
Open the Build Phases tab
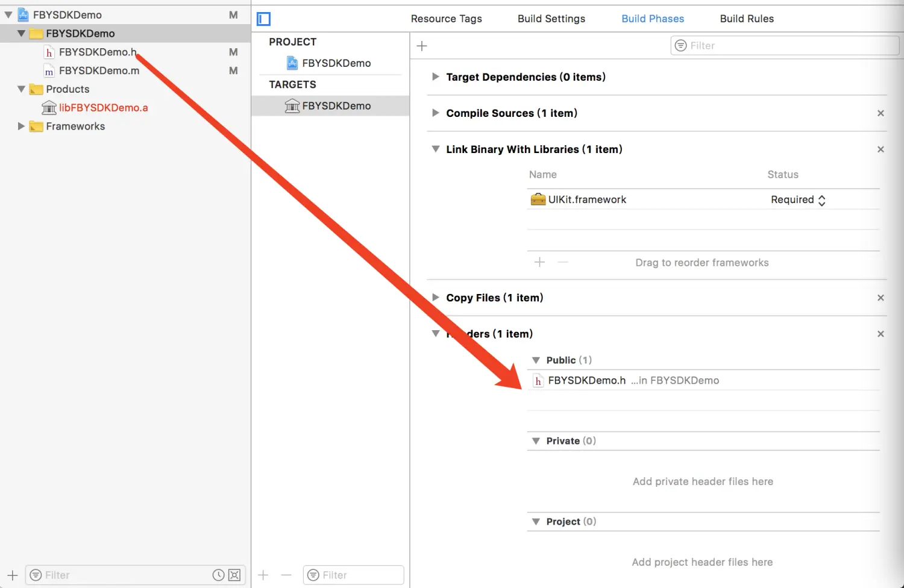click(653, 19)
